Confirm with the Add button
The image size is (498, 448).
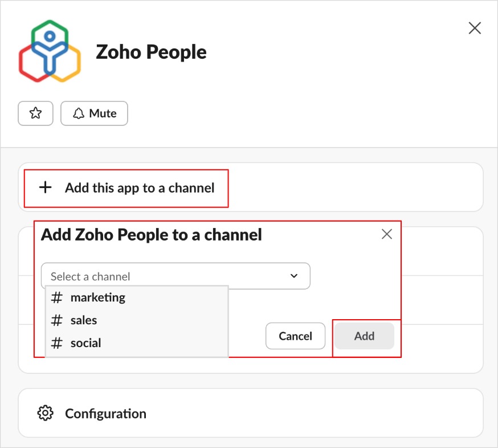coord(364,336)
